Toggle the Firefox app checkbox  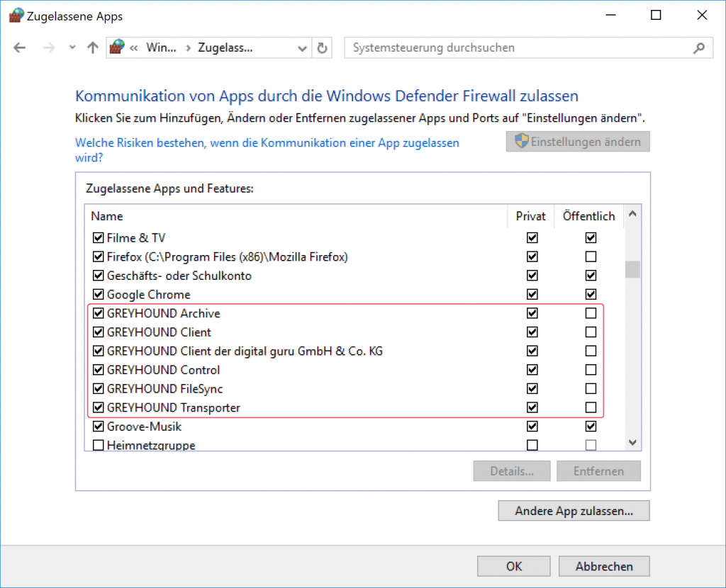click(98, 256)
